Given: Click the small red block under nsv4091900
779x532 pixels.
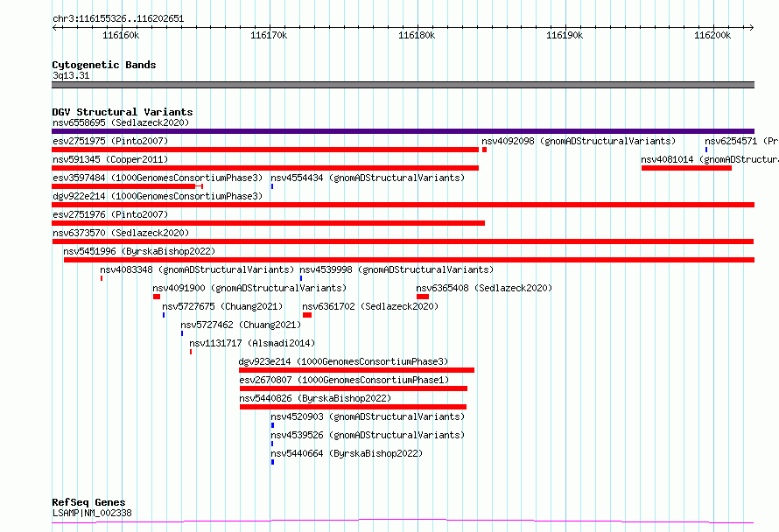Looking at the screenshot, I should [x=157, y=297].
